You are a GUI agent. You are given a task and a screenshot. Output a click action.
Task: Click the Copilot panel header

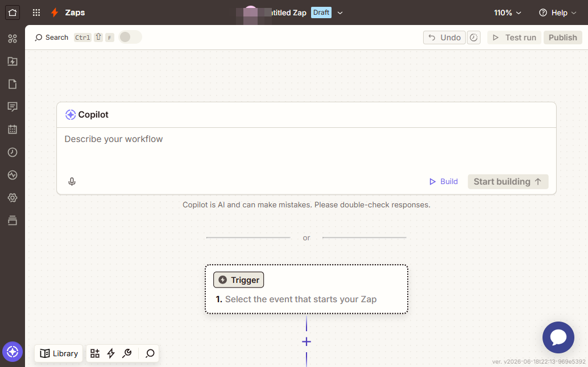pyautogui.click(x=307, y=115)
